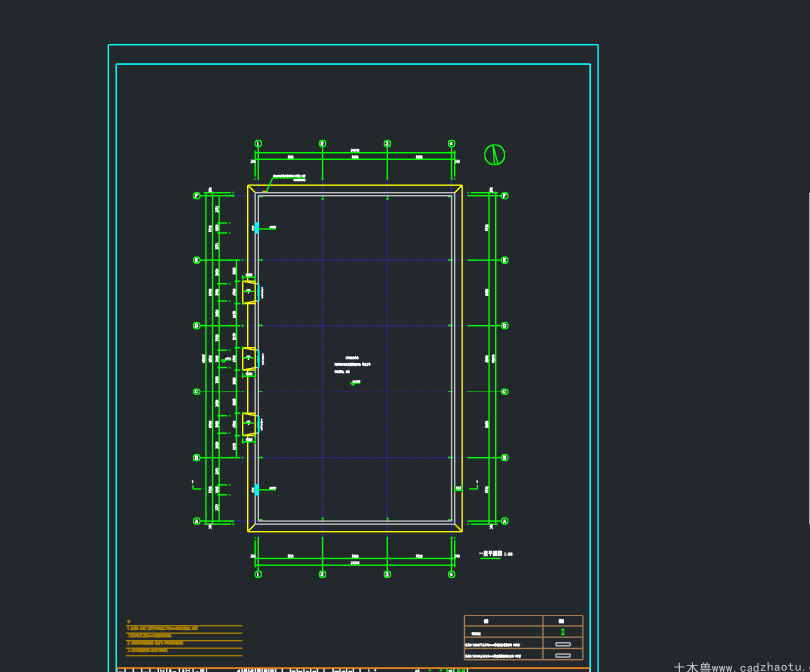The width and height of the screenshot is (810, 672).
Task: Pick grid bubble 4 below the plan
Action: (x=451, y=574)
